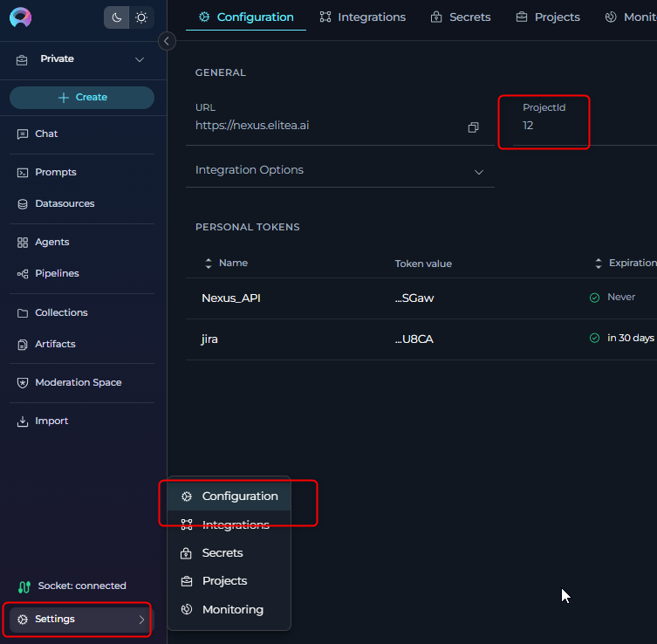Image resolution: width=657 pixels, height=644 pixels.
Task: Select Monitoring in the settings popup menu
Action: click(x=232, y=609)
